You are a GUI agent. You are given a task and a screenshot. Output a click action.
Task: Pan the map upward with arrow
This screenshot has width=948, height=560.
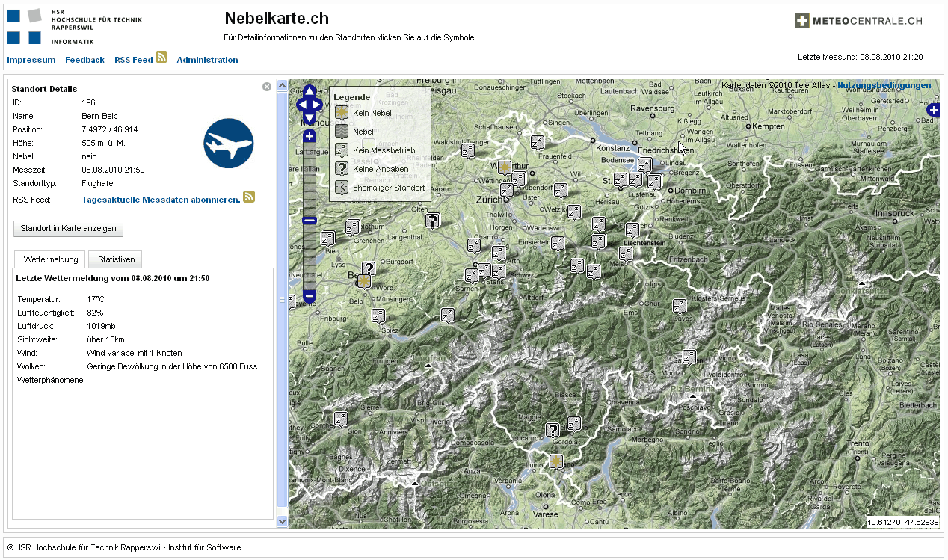pos(310,91)
